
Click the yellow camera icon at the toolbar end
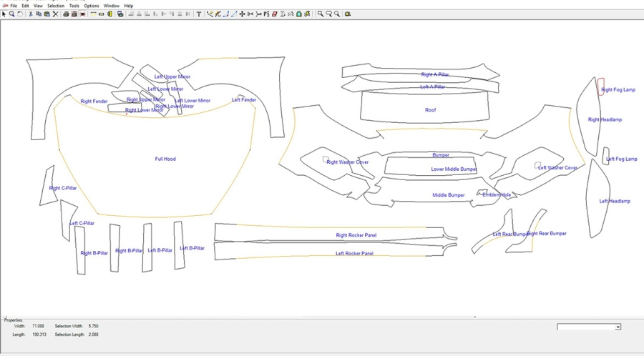(x=348, y=14)
